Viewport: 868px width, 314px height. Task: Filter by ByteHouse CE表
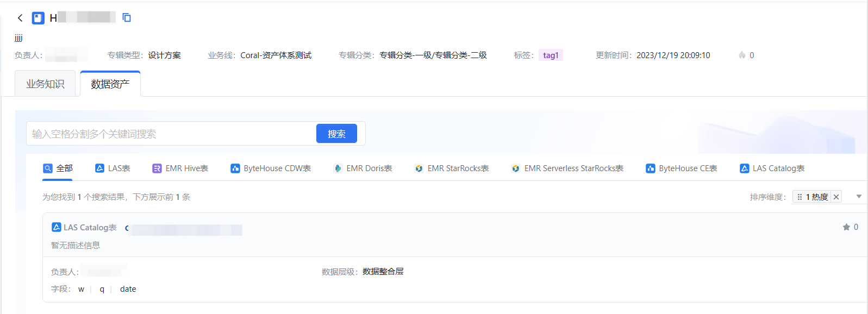[682, 168]
